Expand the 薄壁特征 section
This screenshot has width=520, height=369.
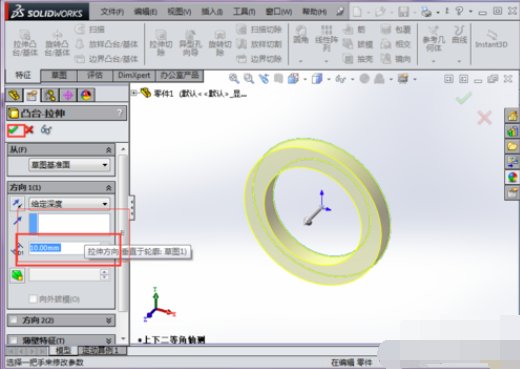(109, 341)
